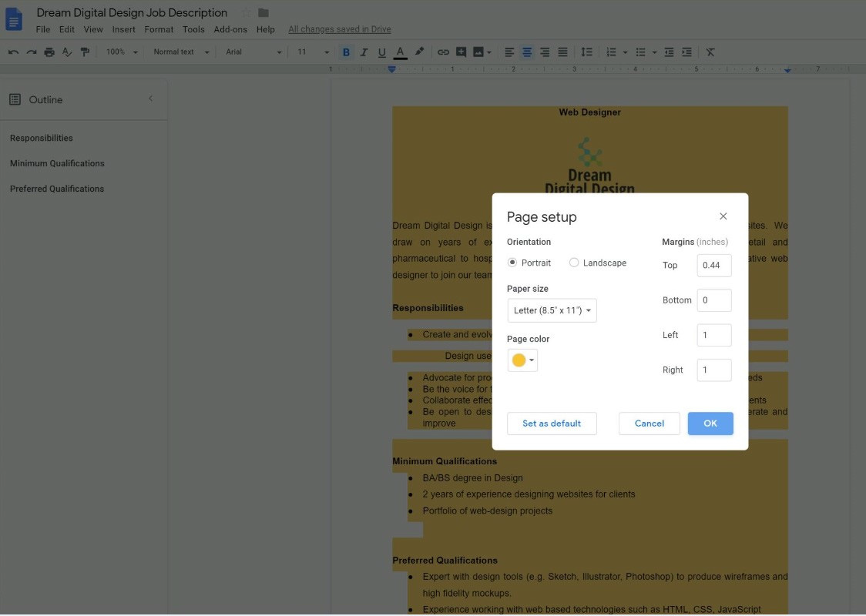Click the Set as default button
The height and width of the screenshot is (616, 866).
point(552,423)
